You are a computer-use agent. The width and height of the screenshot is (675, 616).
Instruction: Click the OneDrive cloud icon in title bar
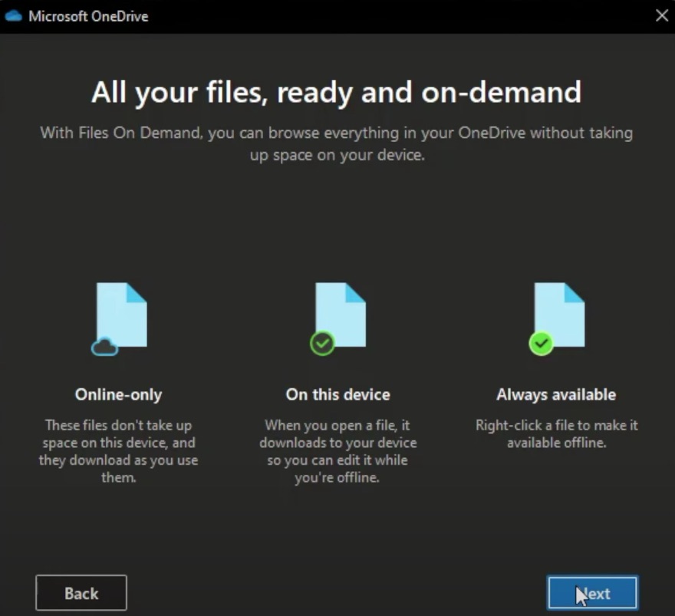(x=14, y=15)
